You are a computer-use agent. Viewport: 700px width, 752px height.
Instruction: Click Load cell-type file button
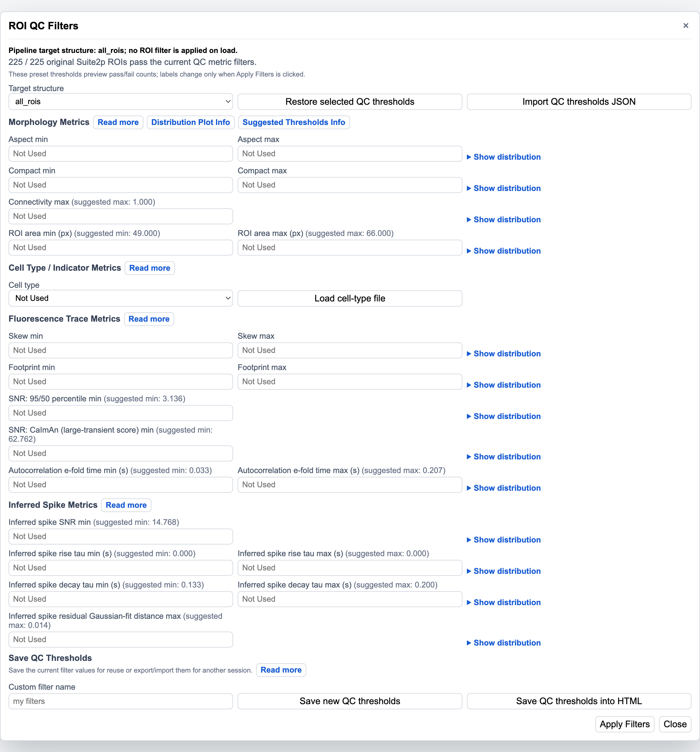[350, 298]
